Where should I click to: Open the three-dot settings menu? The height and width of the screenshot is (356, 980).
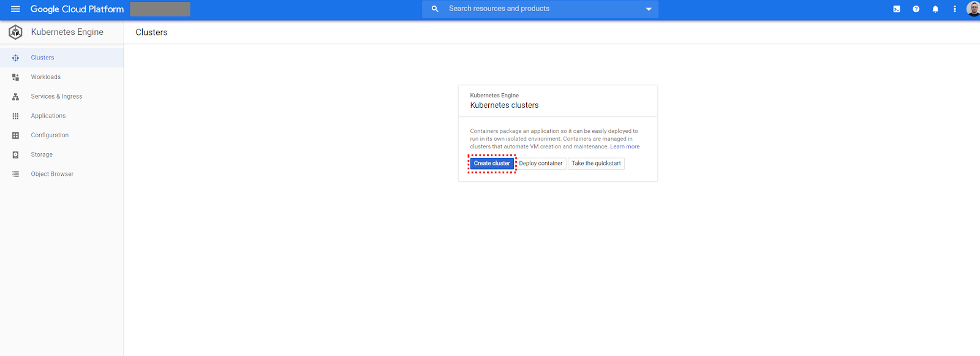coord(954,9)
